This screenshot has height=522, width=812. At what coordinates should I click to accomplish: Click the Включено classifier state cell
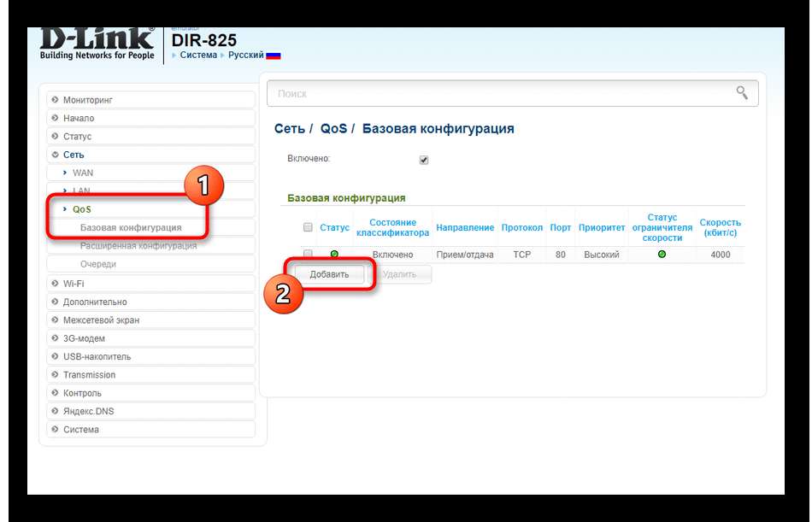392,255
